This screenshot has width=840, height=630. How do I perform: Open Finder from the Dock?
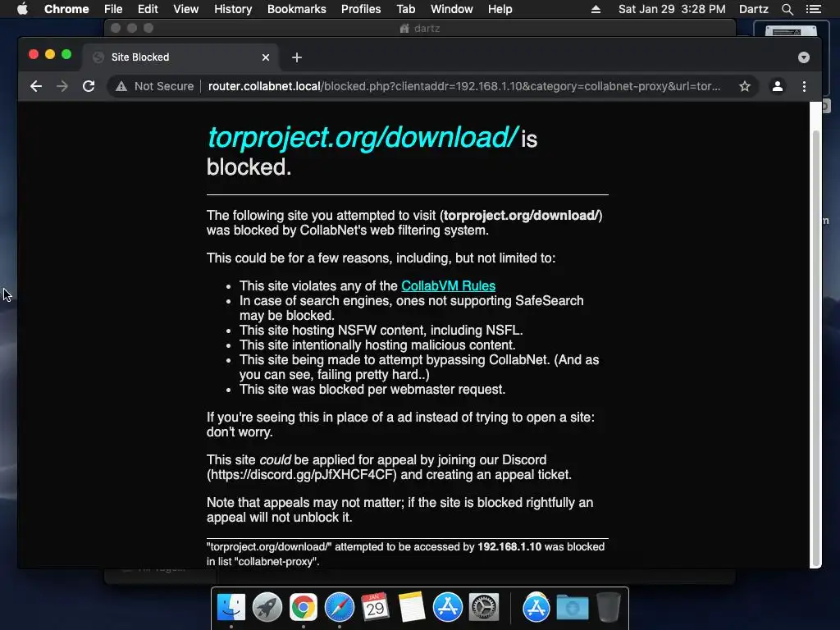[231, 608]
